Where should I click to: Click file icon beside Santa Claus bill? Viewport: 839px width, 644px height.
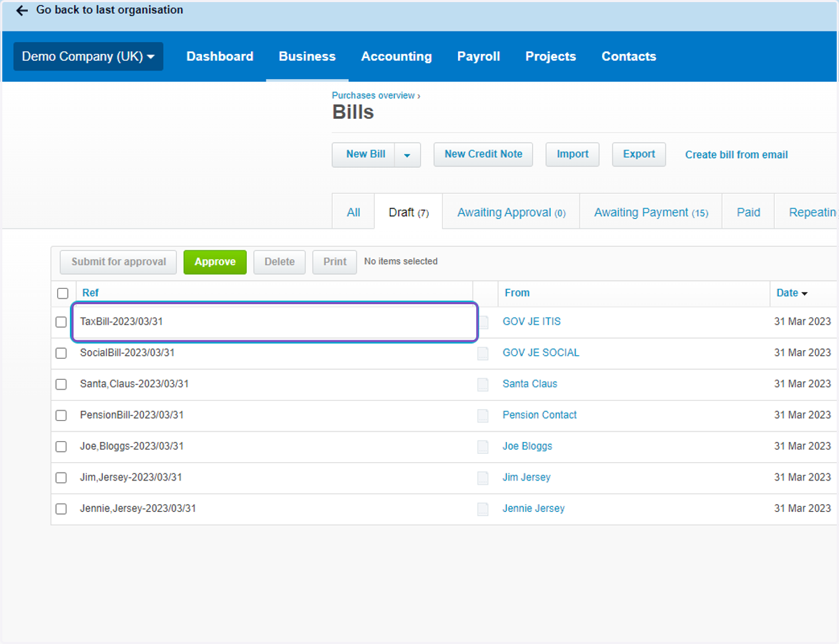483,385
